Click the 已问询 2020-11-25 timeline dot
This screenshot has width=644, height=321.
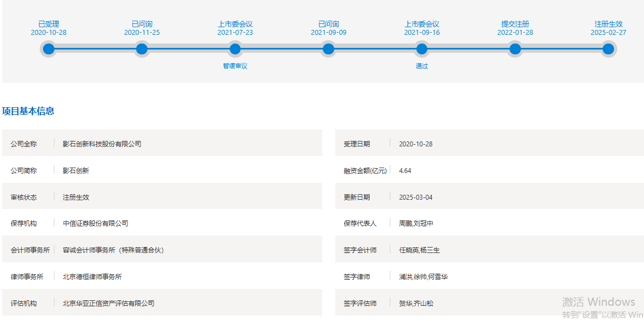point(142,50)
